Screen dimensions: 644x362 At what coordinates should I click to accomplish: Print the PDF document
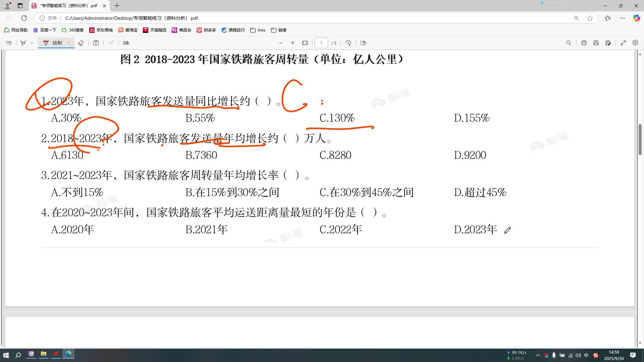click(584, 43)
